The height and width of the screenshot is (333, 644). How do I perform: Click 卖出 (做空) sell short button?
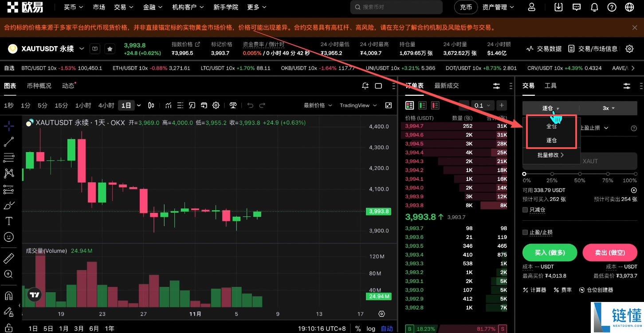pos(610,252)
